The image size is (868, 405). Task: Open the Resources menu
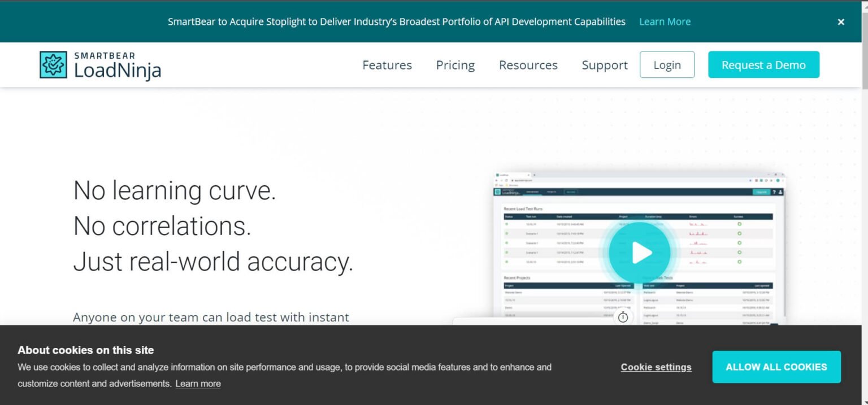(x=528, y=65)
